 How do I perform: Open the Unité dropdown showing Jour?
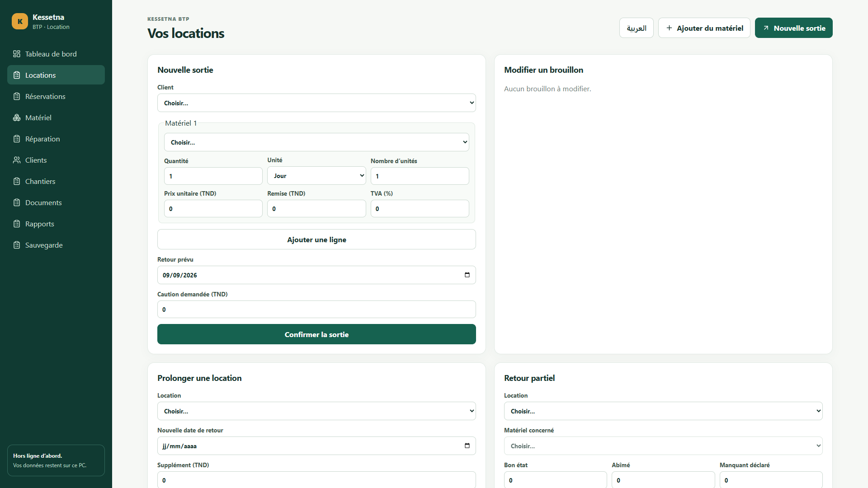(x=316, y=176)
